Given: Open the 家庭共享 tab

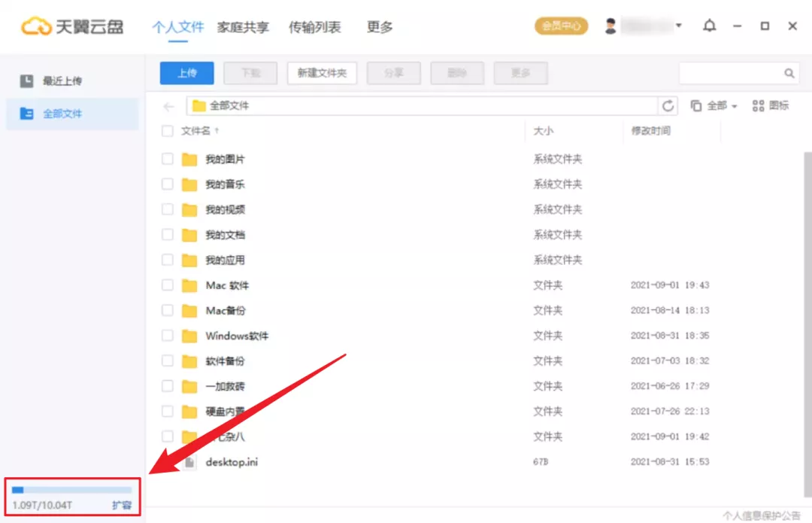Looking at the screenshot, I should tap(242, 26).
